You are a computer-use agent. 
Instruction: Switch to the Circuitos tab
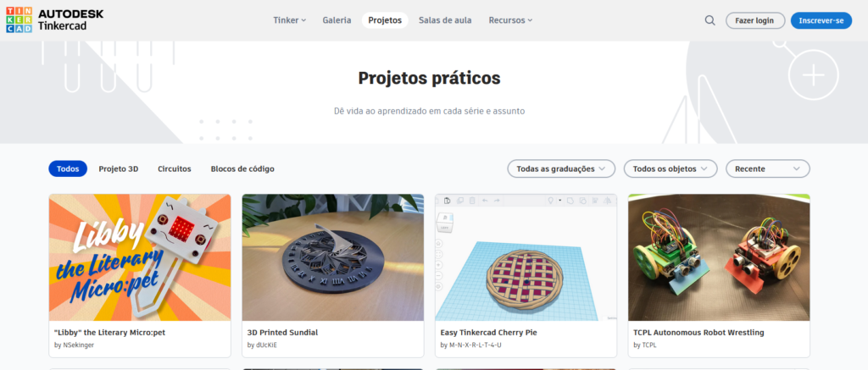click(x=175, y=168)
